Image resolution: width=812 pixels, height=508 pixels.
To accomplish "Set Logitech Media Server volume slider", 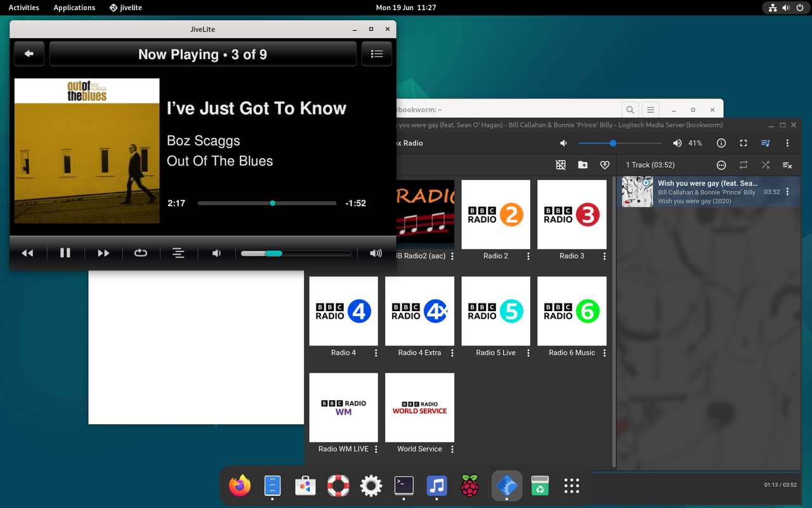I will coord(620,144).
